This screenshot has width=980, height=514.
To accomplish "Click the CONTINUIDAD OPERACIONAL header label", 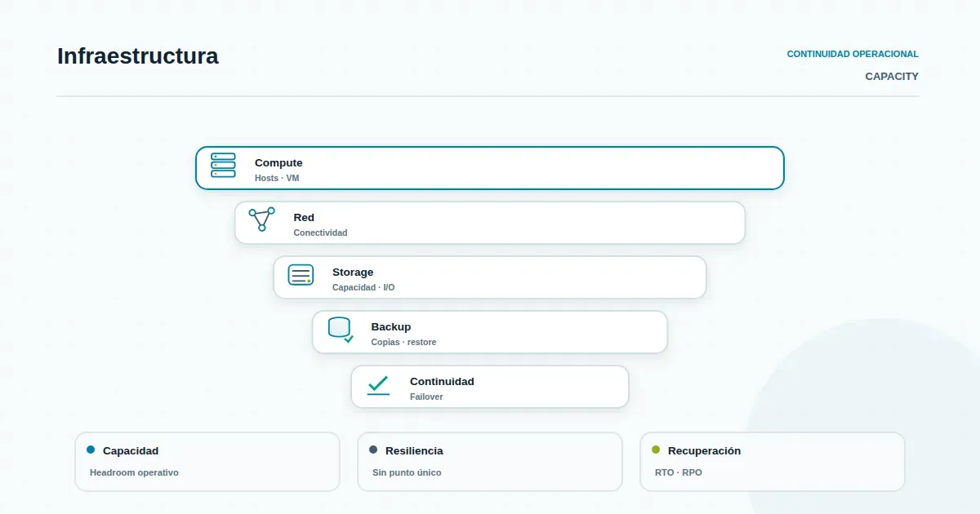I will tap(853, 54).
